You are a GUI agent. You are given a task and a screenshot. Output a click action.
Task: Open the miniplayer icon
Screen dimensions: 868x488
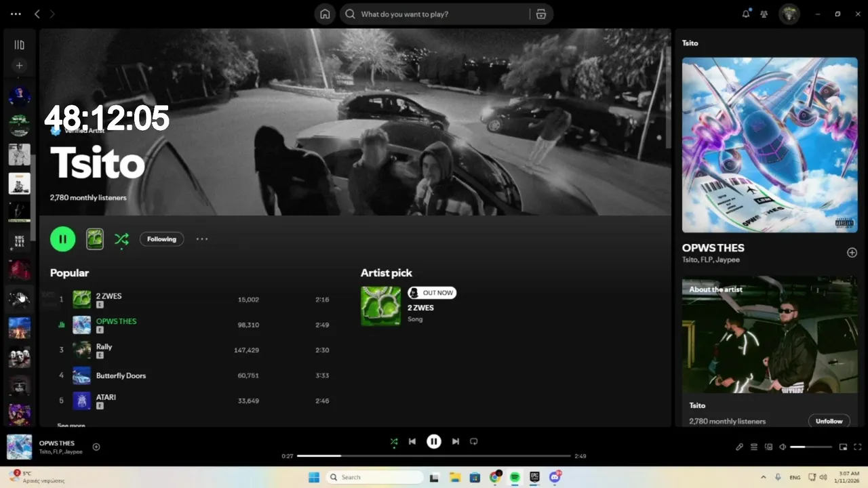click(x=844, y=447)
